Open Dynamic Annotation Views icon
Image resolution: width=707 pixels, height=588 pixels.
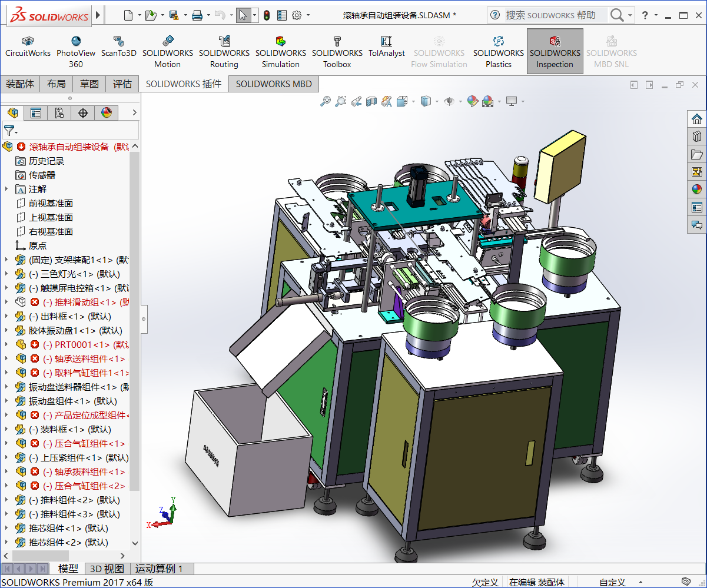tap(387, 101)
